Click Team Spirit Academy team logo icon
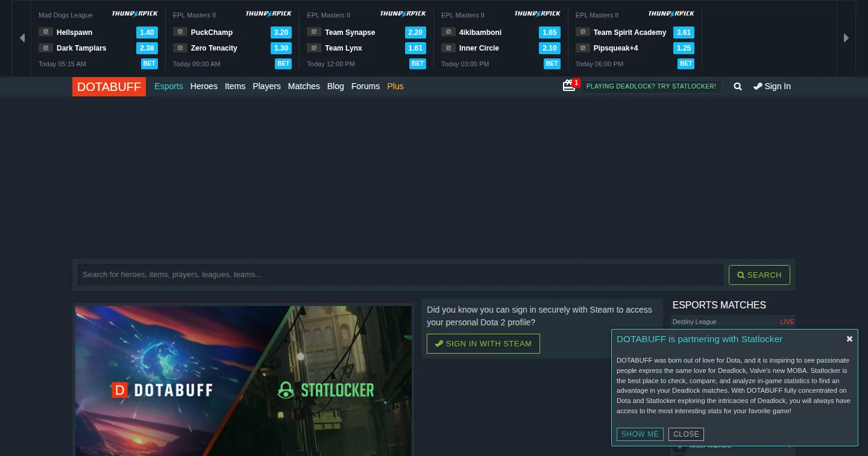Screen dimensions: 868x456 (583, 32)
